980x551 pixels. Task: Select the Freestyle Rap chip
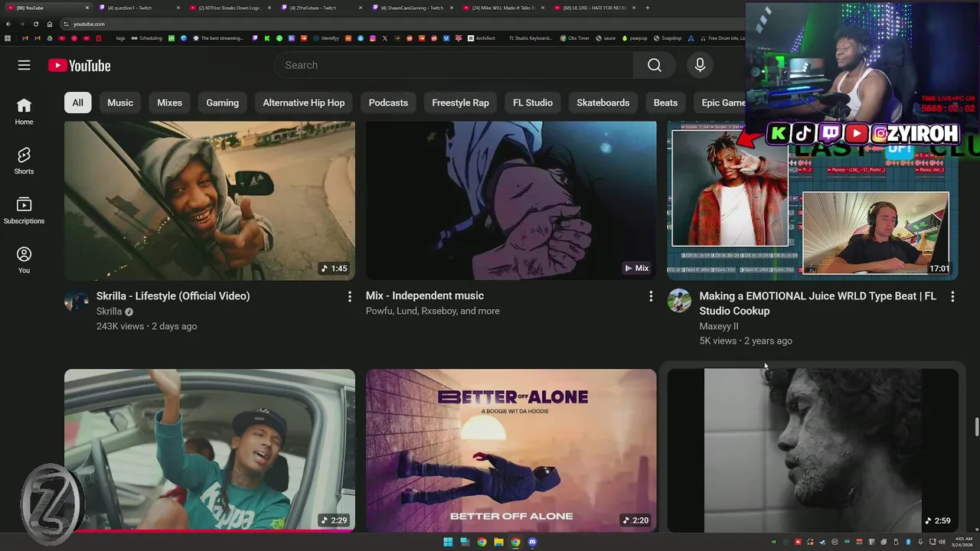point(460,103)
